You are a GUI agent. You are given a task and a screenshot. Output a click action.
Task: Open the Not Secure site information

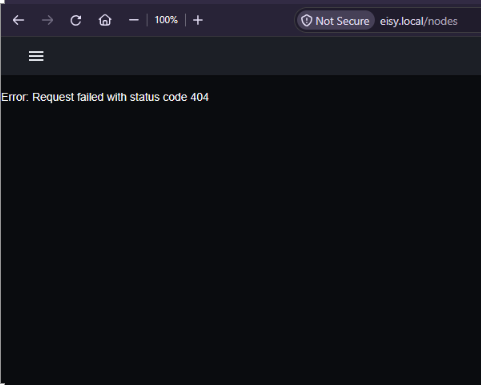tap(335, 21)
